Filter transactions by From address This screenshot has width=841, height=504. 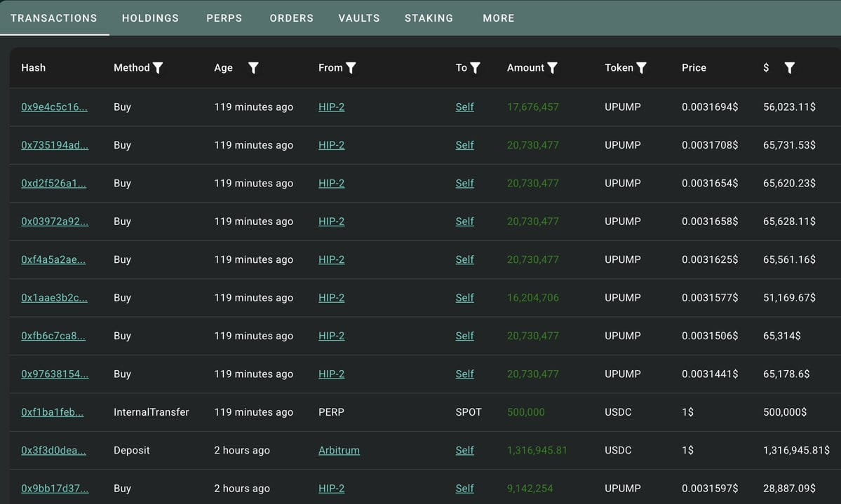[351, 68]
